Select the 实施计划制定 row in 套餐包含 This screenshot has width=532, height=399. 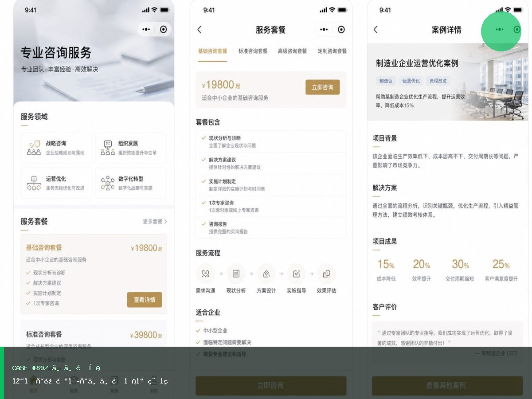click(x=271, y=185)
